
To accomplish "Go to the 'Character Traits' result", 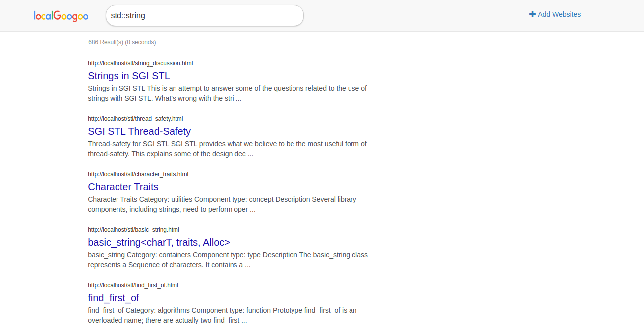I will click(123, 187).
